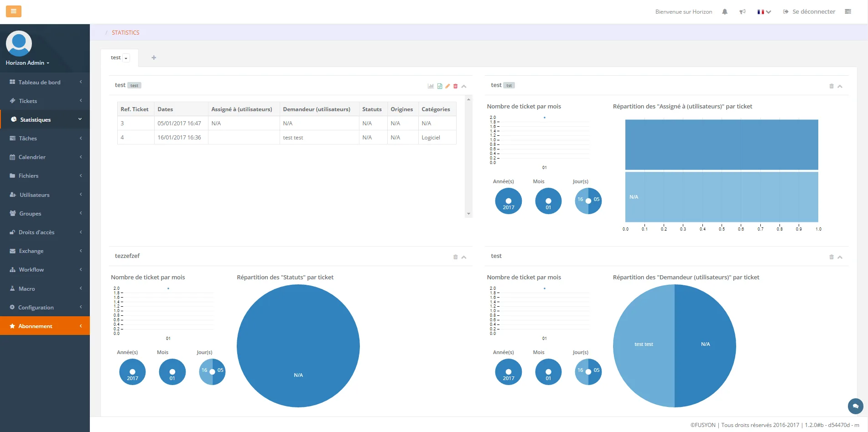Expand Tableau de bord in sidebar
868x432 pixels.
[45, 82]
